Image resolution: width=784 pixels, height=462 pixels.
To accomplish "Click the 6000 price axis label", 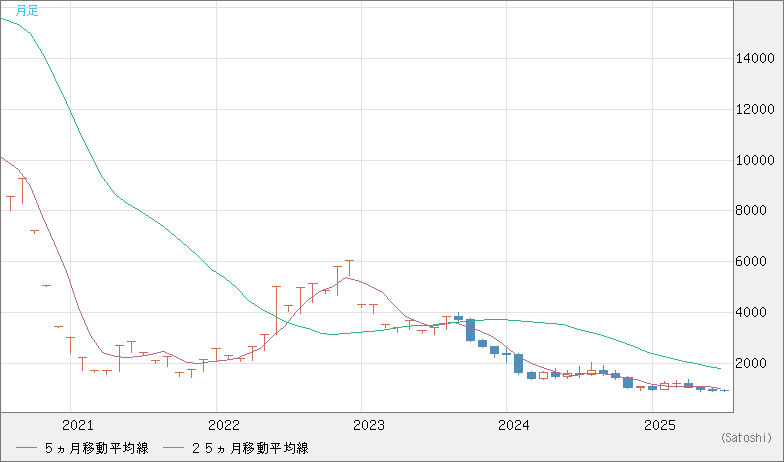I will point(752,262).
